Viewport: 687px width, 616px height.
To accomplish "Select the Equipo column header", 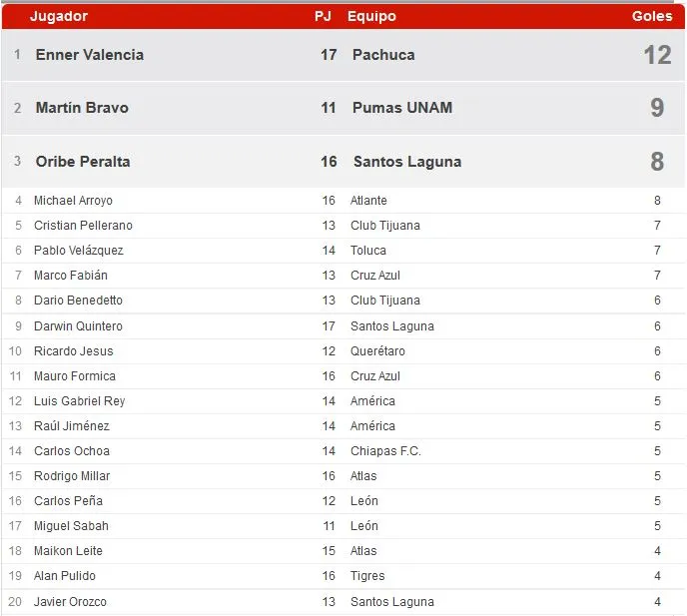I will coord(371,16).
